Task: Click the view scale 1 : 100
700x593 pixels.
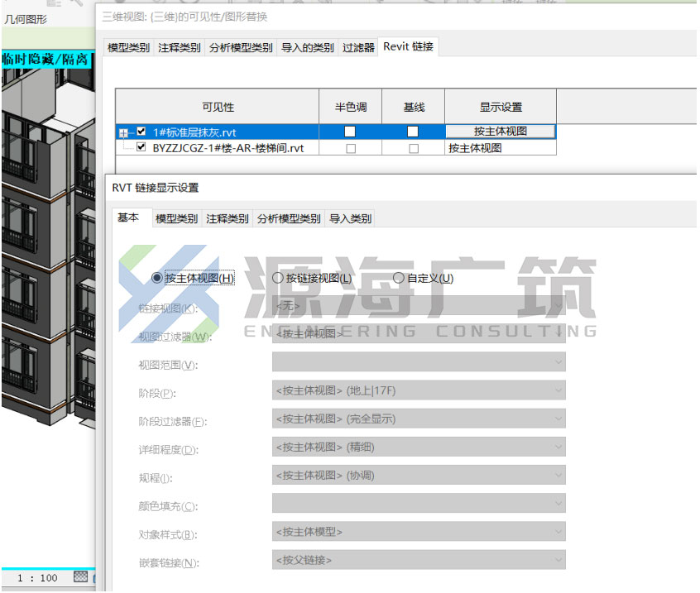Action: pos(37,578)
